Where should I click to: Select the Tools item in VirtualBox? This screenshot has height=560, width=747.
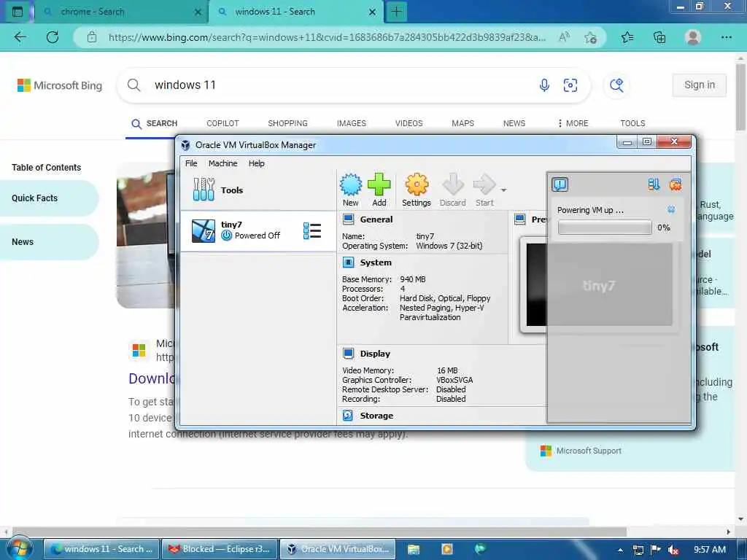(258, 190)
